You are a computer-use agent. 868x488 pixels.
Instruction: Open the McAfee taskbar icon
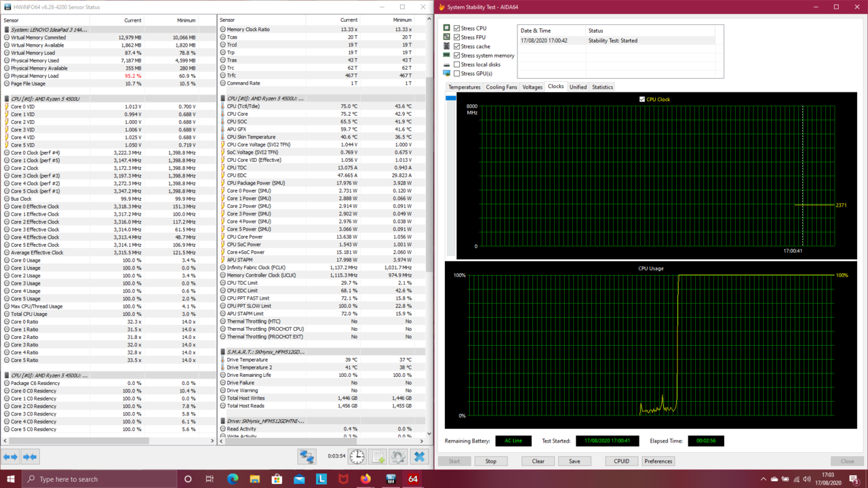tap(344, 479)
